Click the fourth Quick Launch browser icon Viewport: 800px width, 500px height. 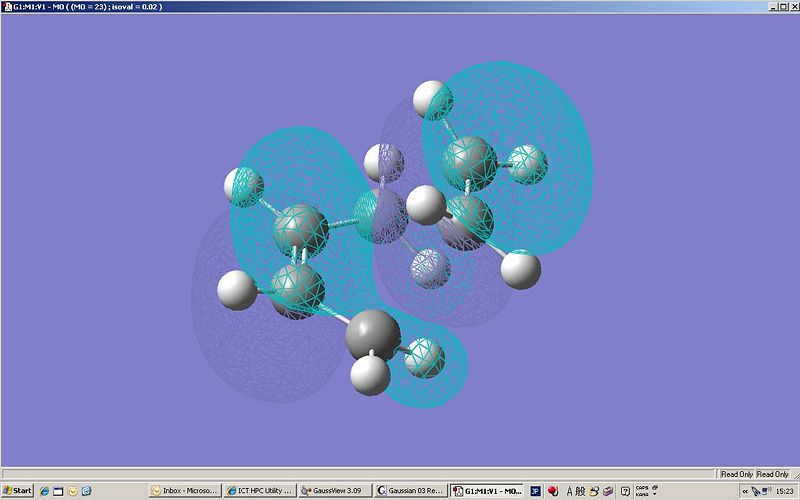[x=86, y=491]
